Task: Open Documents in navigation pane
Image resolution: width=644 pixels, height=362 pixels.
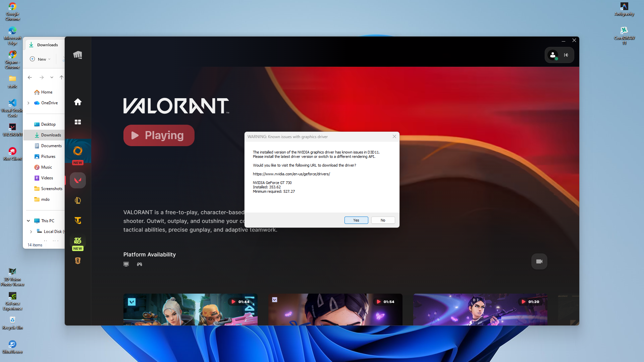Action: [51, 146]
